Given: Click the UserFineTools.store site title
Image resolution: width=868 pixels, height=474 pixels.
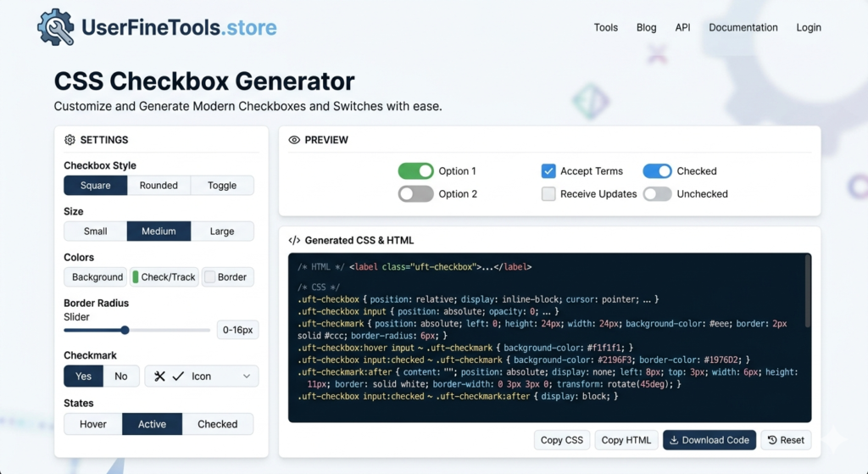Looking at the screenshot, I should tap(179, 28).
